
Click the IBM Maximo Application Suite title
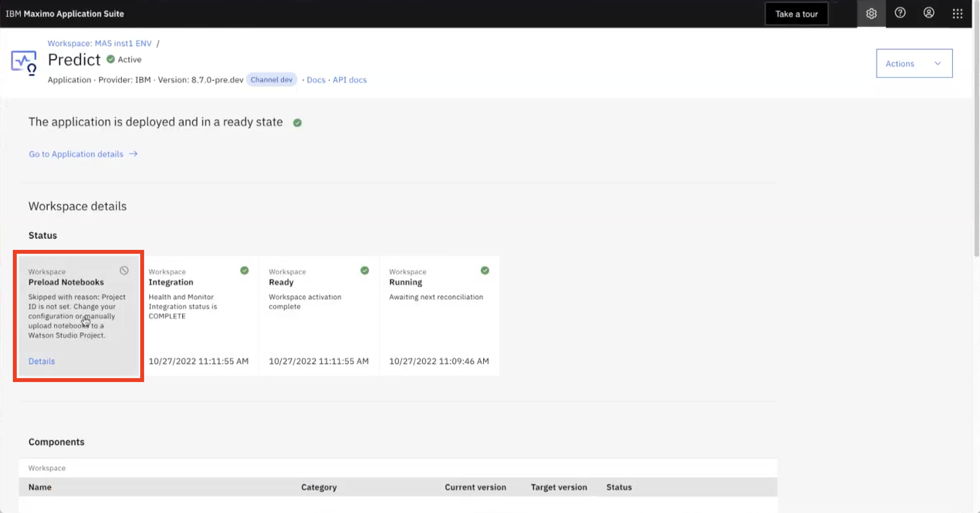tap(65, 14)
